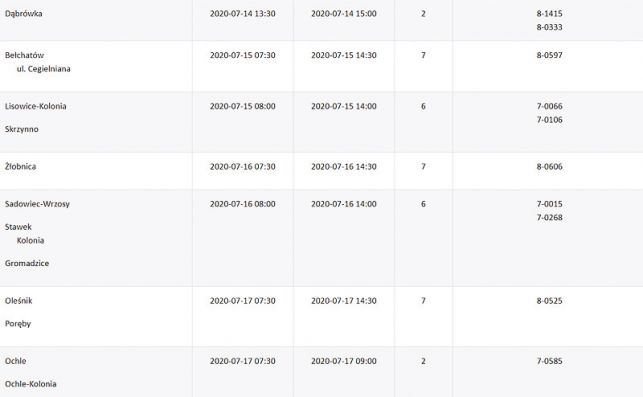Image resolution: width=643 pixels, height=397 pixels.
Task: Click station code 8-1415
Action: click(550, 14)
